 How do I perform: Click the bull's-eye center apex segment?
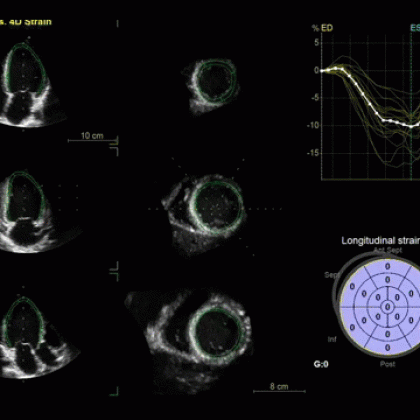tap(387, 307)
